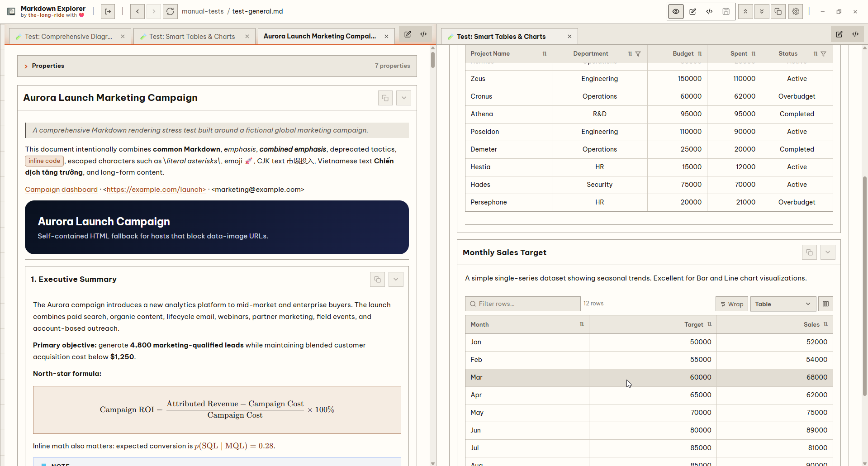Close right pane Smart Tables & Charts tab
This screenshot has width=868, height=466.
coord(569,37)
